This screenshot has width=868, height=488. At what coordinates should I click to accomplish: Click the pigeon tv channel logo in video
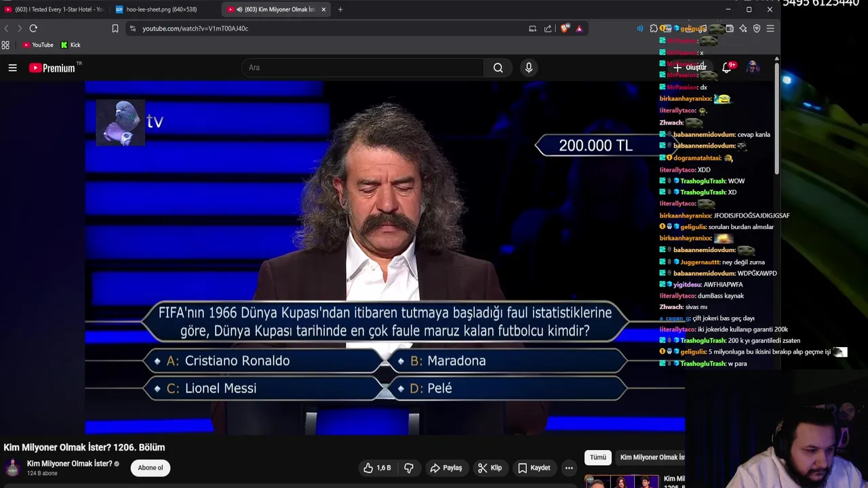coord(130,122)
